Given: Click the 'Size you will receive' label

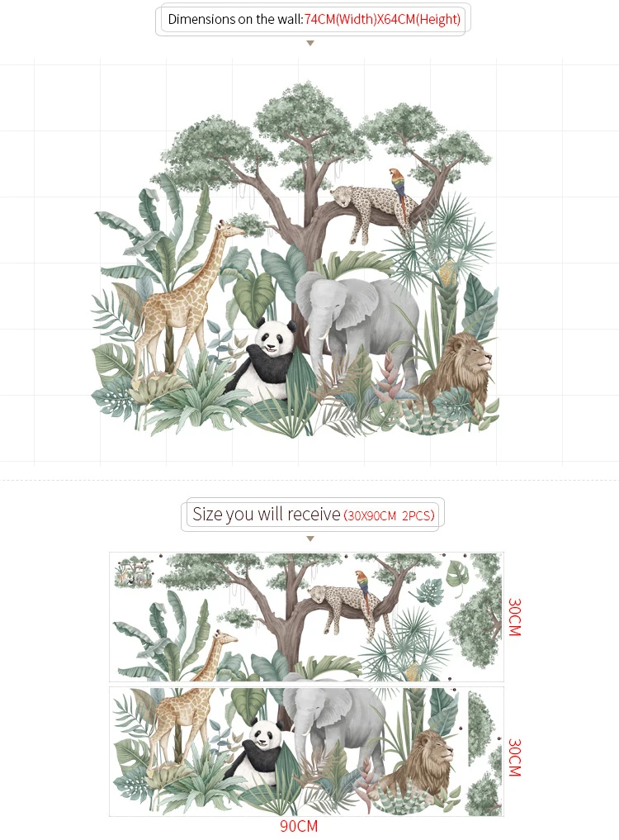Looking at the screenshot, I should click(x=266, y=515).
